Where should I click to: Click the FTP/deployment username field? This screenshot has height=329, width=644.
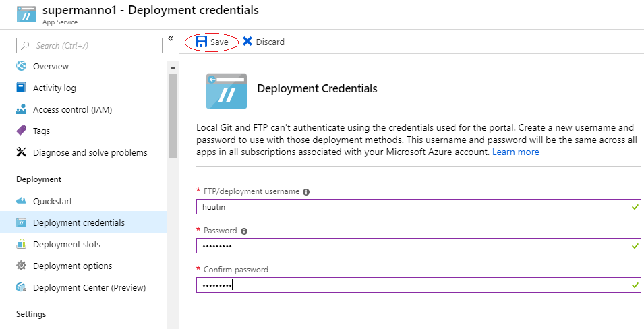coord(419,206)
